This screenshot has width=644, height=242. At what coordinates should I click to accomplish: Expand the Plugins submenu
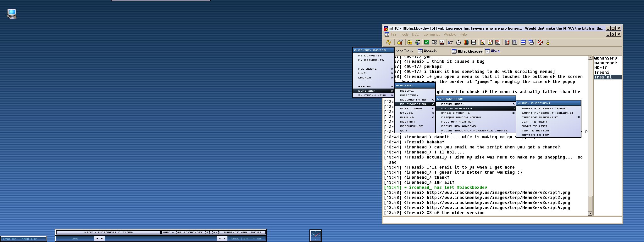tap(415, 117)
